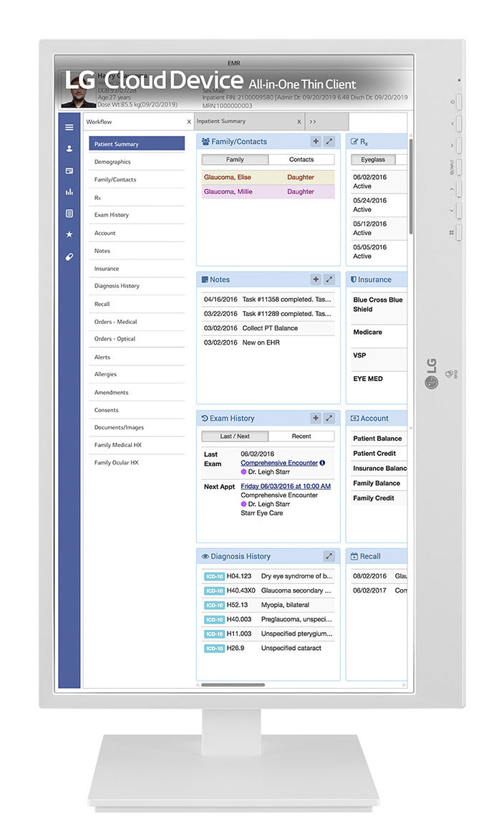Open Patient Summary in the workflow list
Image resolution: width=504 pixels, height=837 pixels.
pyautogui.click(x=137, y=143)
